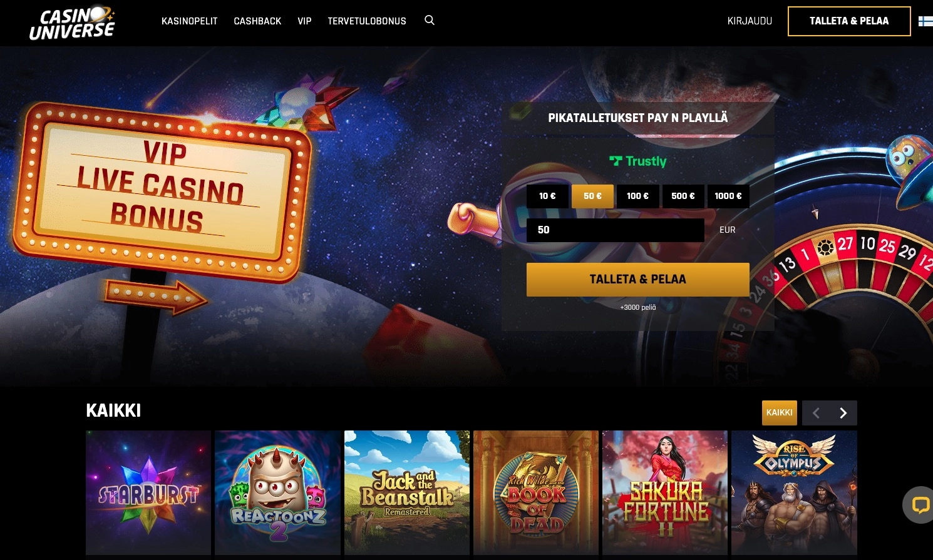The width and height of the screenshot is (933, 560).
Task: Open the live chat bubble
Action: 920,504
